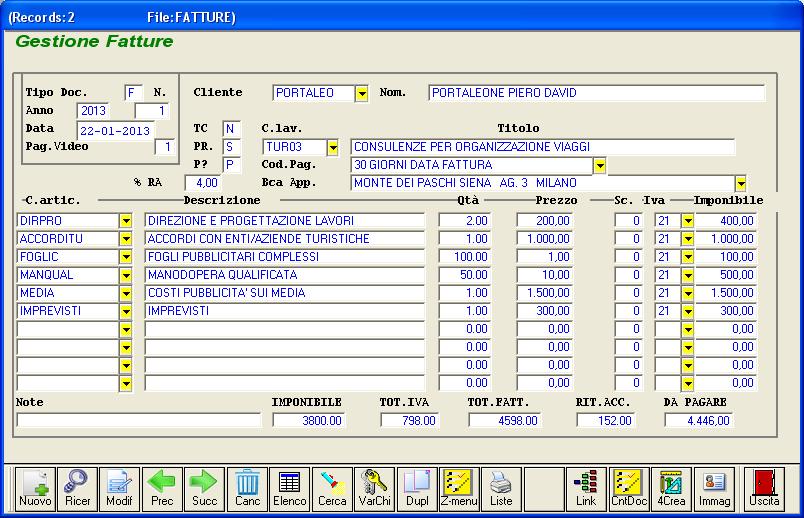Click the TC field with N
The image size is (804, 518).
pos(231,129)
